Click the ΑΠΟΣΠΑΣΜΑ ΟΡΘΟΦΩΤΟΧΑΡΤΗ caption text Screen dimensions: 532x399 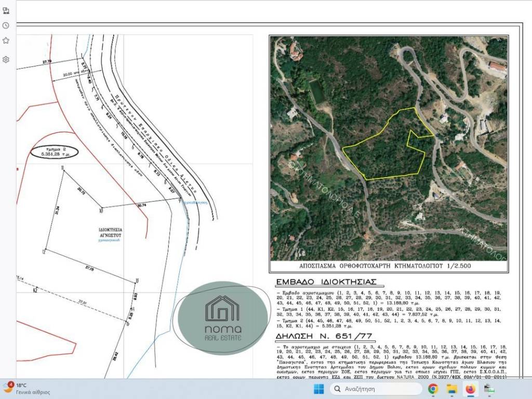pyautogui.click(x=385, y=265)
